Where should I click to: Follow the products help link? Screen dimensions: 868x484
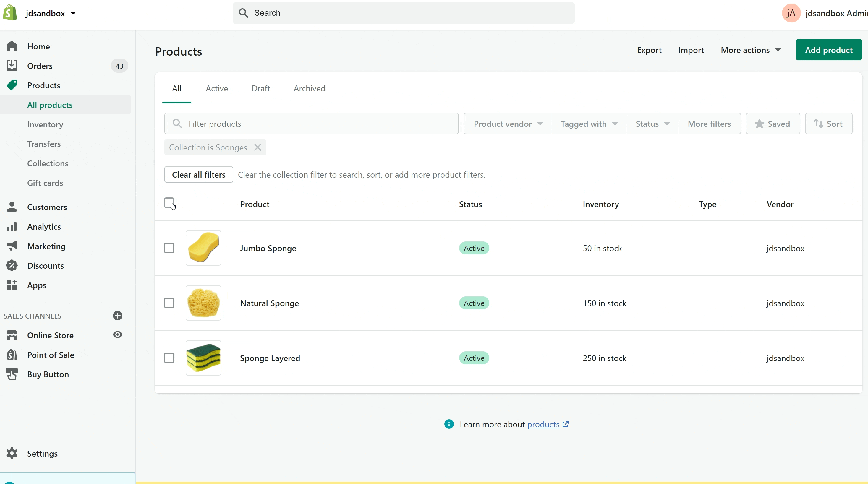[543, 424]
